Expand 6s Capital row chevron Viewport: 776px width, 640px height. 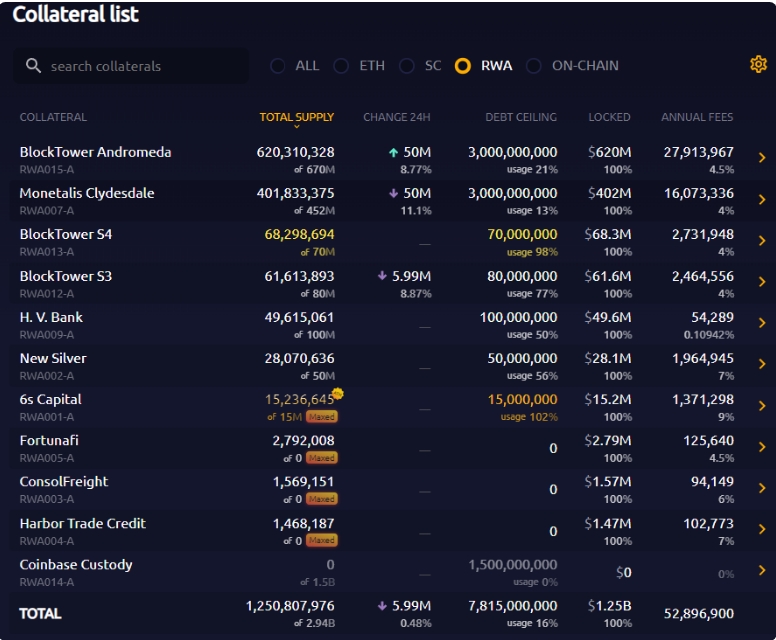(762, 406)
